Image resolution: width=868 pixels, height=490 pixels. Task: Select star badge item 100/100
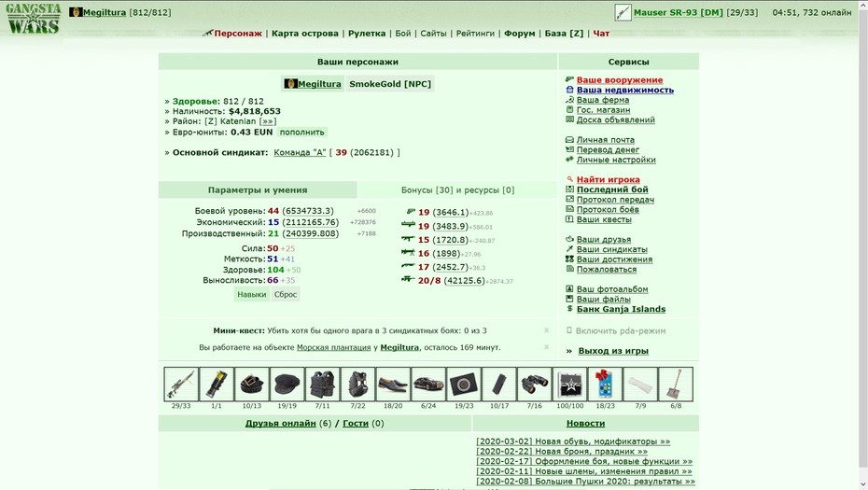tap(570, 384)
